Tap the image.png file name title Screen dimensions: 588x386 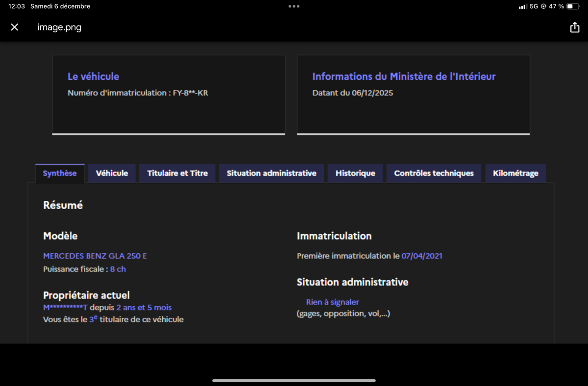click(59, 27)
